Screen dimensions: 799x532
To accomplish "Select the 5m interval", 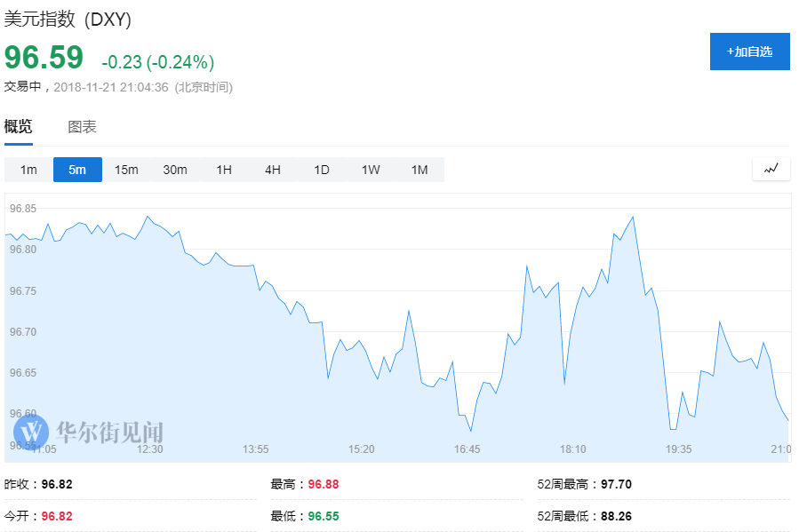I will click(77, 170).
